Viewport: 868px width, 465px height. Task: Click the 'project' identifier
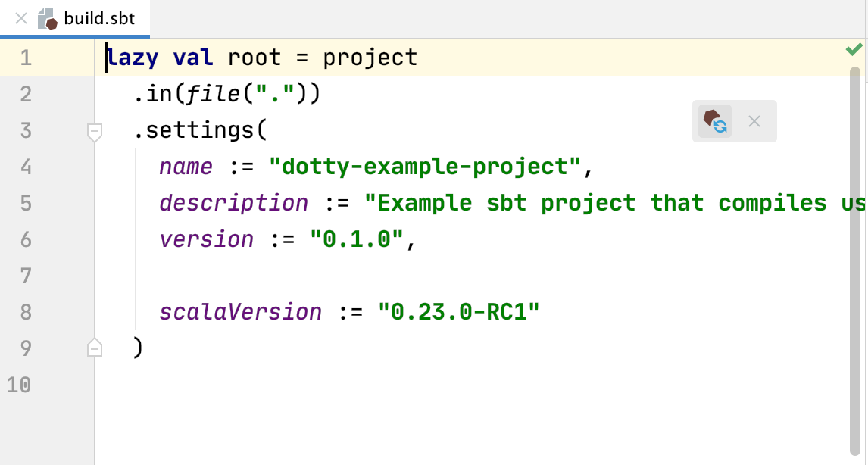click(370, 58)
